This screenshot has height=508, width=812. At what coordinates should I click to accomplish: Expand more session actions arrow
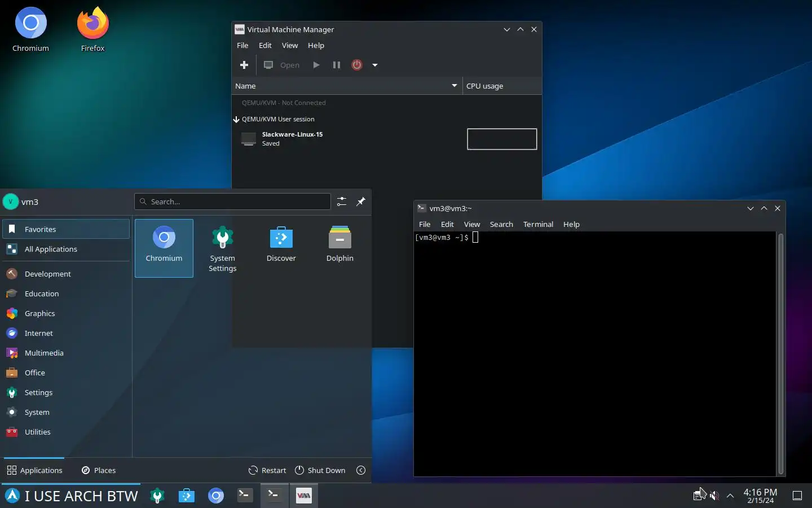tap(361, 470)
